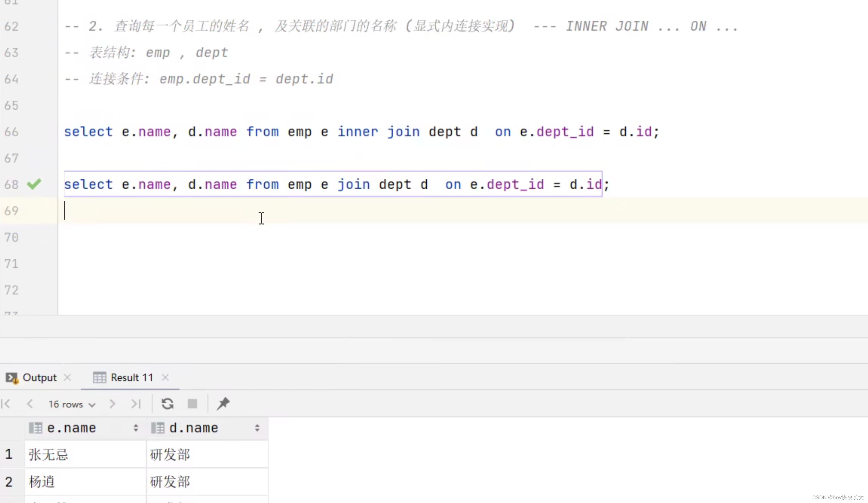The height and width of the screenshot is (503, 868).
Task: Click the pin/keep result icon
Action: coord(223,404)
